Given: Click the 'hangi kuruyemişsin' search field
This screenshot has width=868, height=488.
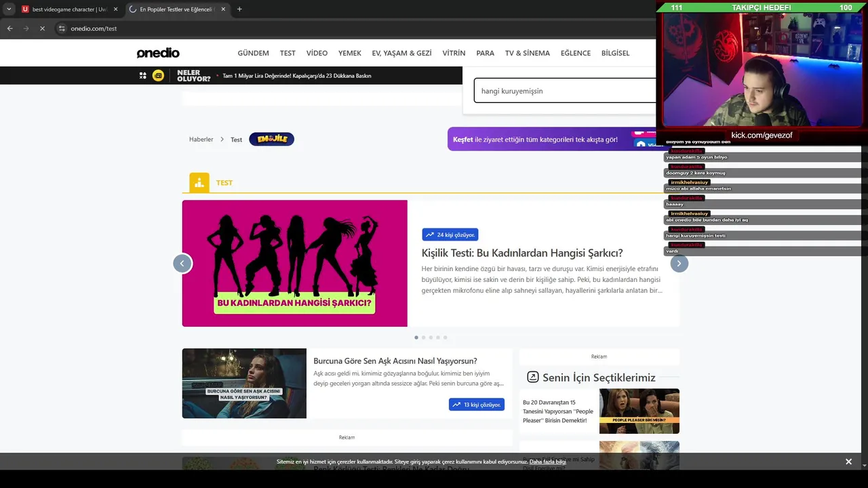Looking at the screenshot, I should click(566, 91).
